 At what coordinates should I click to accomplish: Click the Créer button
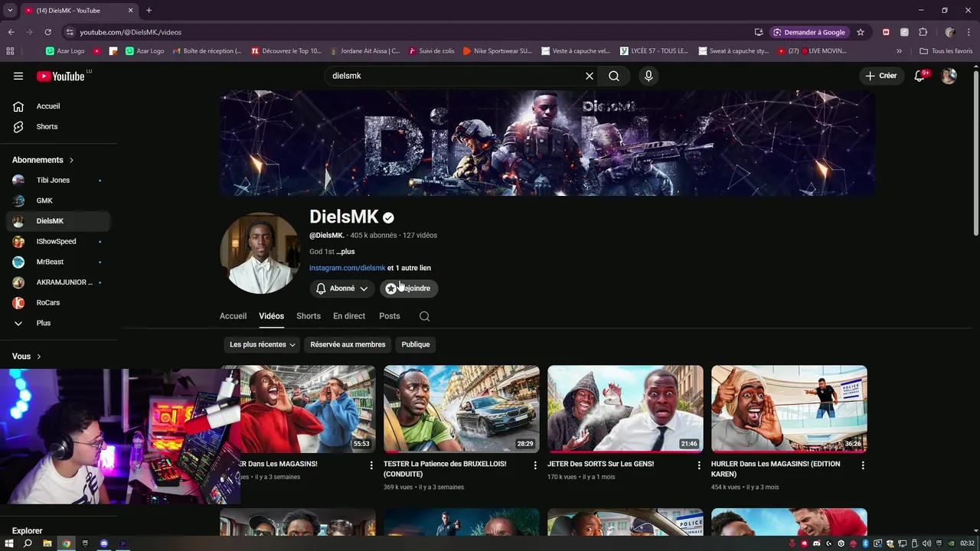point(880,76)
